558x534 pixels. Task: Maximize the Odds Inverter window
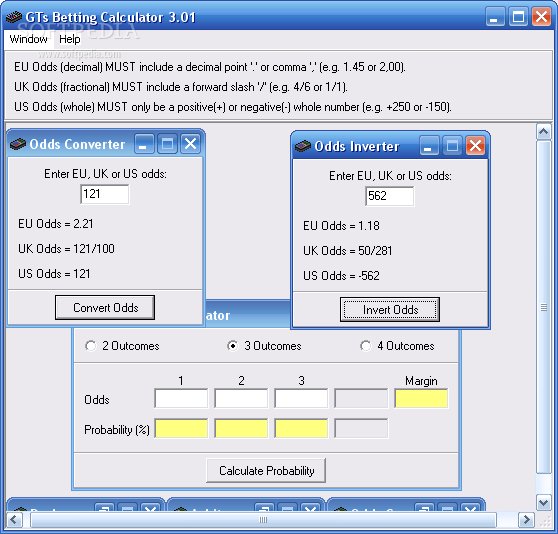(452, 146)
